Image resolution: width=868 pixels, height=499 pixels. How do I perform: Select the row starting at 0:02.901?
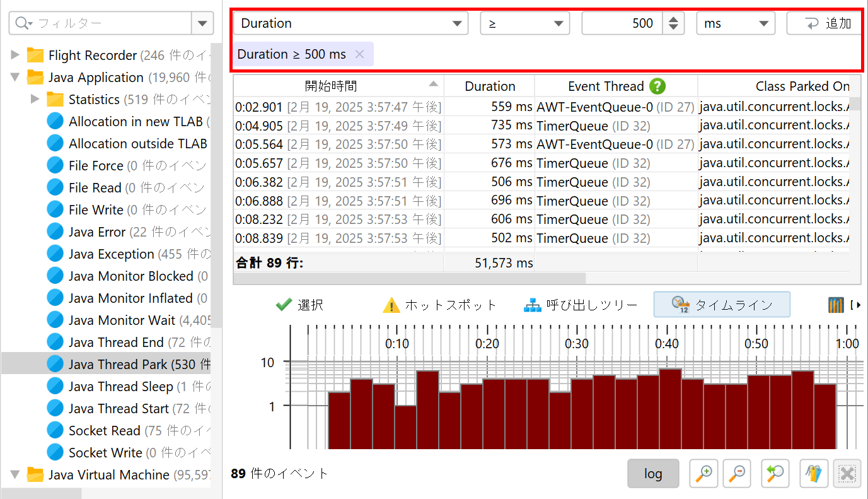[x=541, y=107]
